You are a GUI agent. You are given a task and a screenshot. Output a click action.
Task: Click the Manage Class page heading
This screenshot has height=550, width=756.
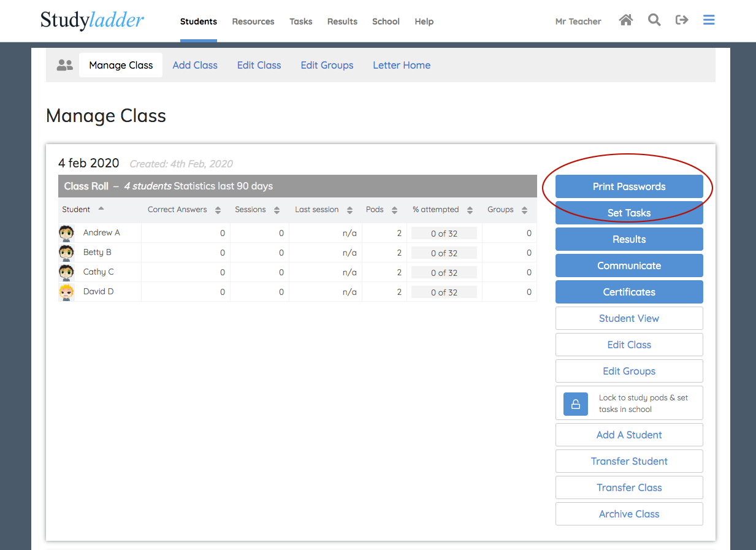tap(106, 116)
